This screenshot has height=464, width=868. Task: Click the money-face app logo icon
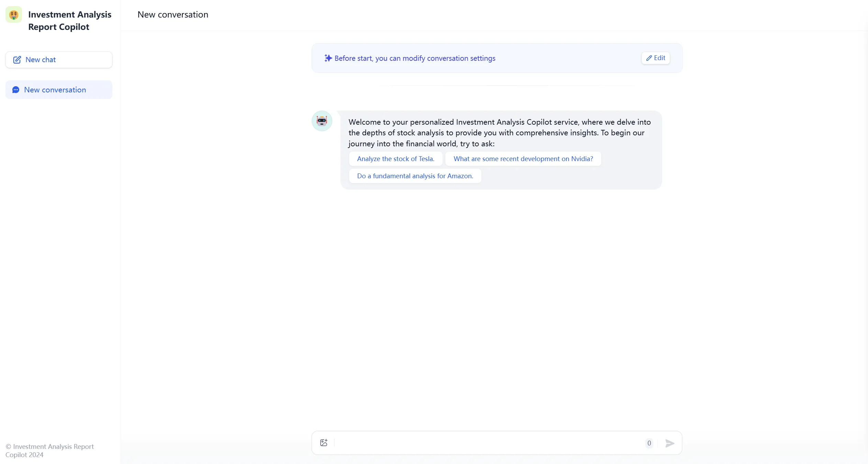[14, 15]
